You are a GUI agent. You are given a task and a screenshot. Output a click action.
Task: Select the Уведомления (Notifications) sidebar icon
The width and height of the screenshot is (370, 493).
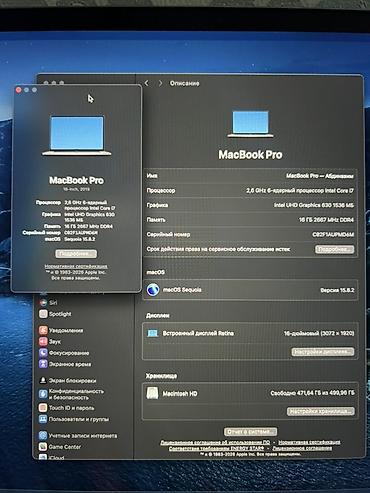click(x=43, y=330)
